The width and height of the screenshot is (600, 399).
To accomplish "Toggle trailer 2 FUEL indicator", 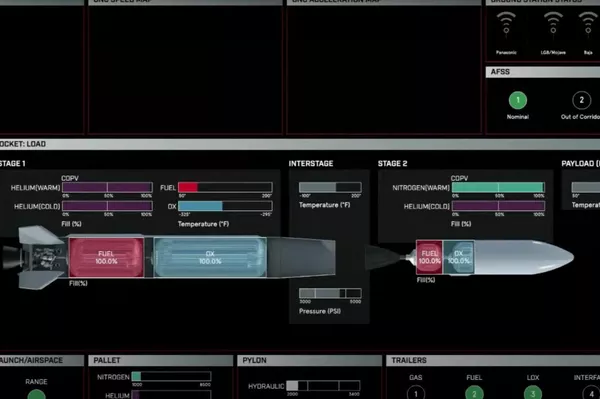I will (x=474, y=393).
